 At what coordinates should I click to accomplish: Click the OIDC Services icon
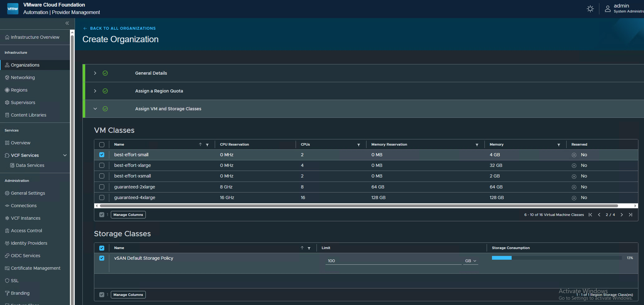pyautogui.click(x=7, y=256)
